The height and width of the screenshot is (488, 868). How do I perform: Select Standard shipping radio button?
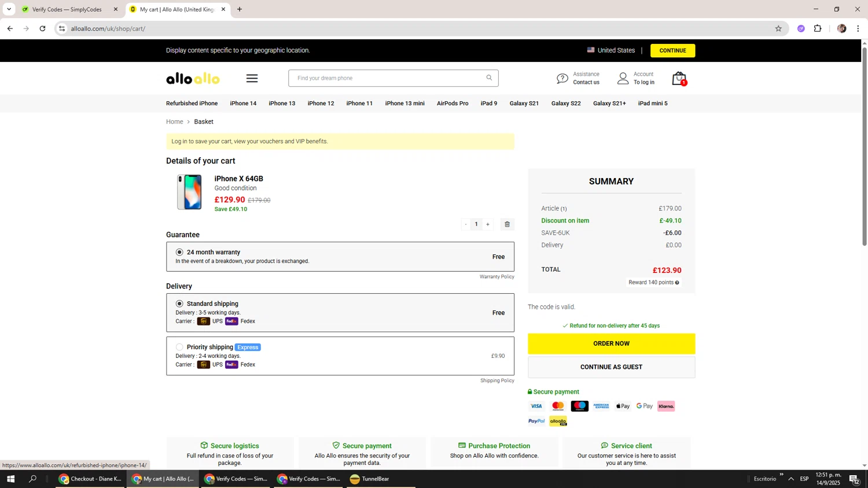[x=179, y=304]
